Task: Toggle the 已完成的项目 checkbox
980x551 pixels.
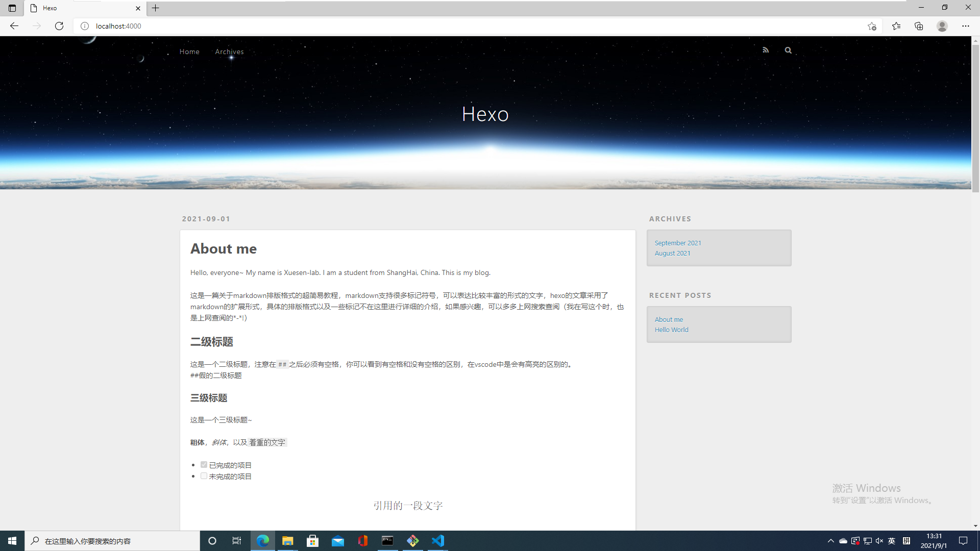Action: pyautogui.click(x=204, y=465)
